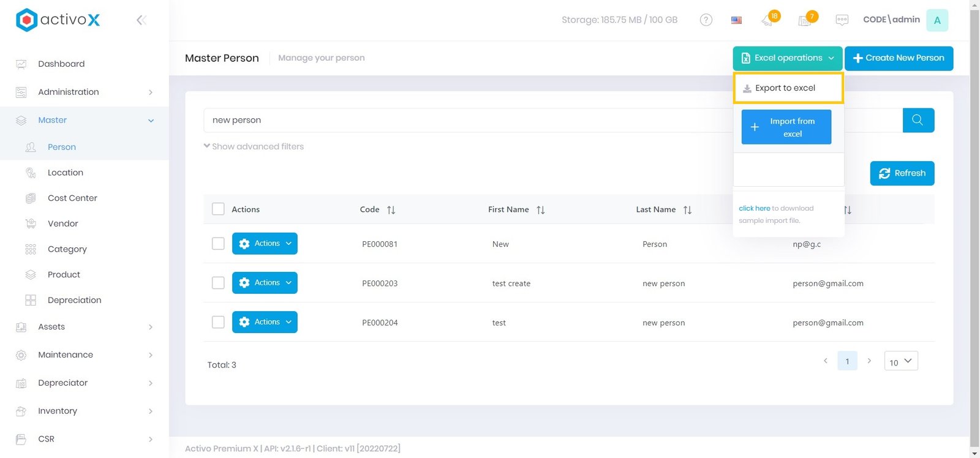Collapse the sidebar with double-chevron icon

(x=141, y=20)
